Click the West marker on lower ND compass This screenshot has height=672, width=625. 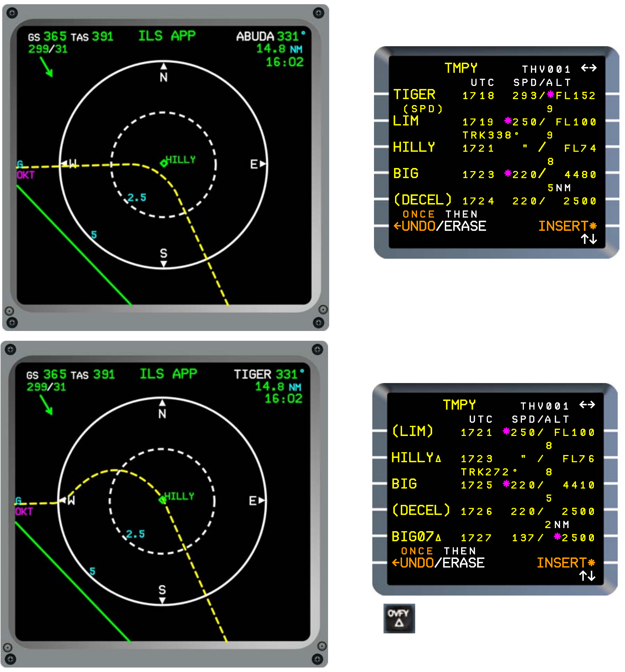click(x=67, y=500)
